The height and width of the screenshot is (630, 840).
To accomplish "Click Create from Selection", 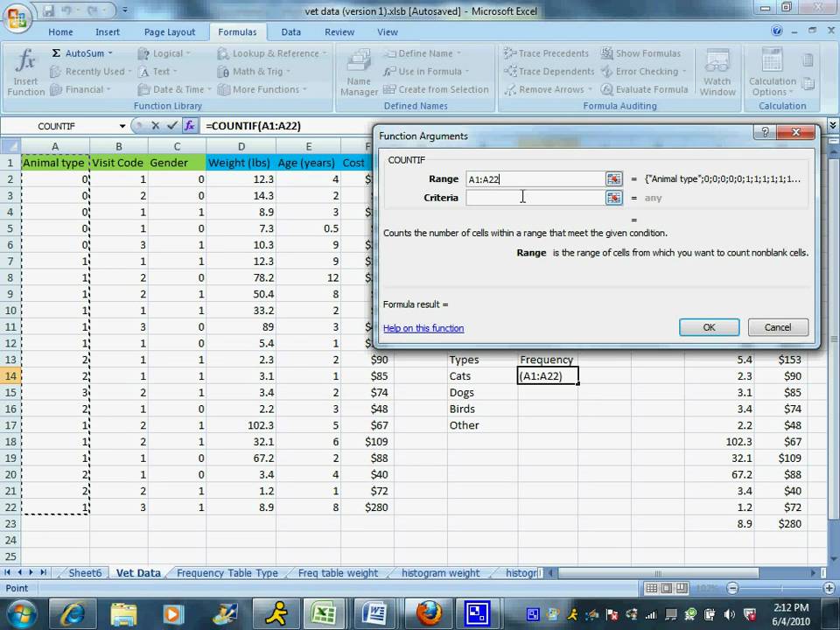I will pyautogui.click(x=436, y=89).
